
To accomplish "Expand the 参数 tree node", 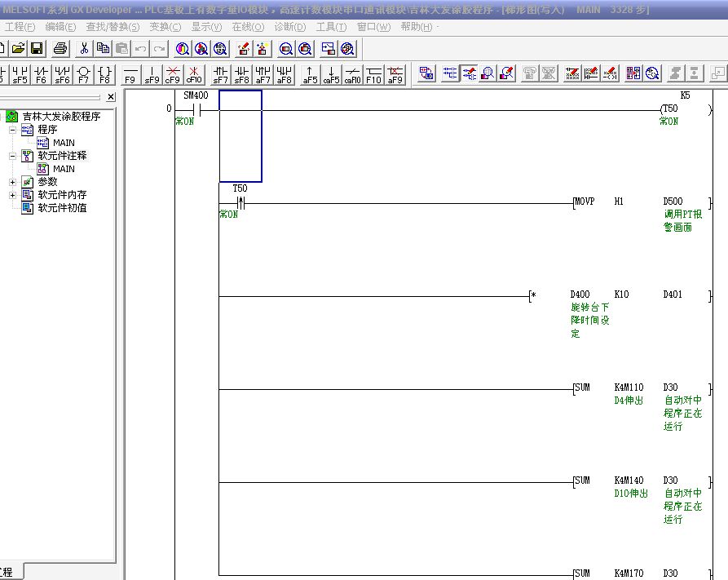I will [12, 182].
